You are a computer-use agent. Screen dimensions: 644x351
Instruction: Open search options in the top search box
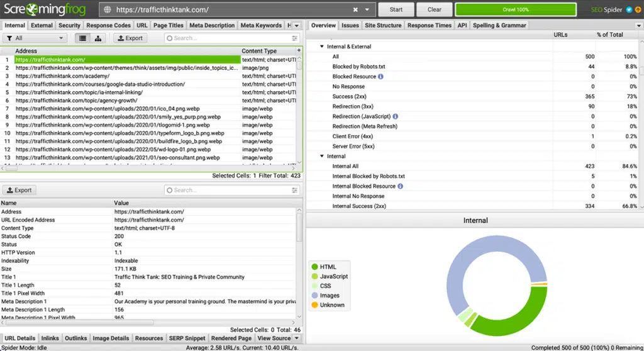295,38
